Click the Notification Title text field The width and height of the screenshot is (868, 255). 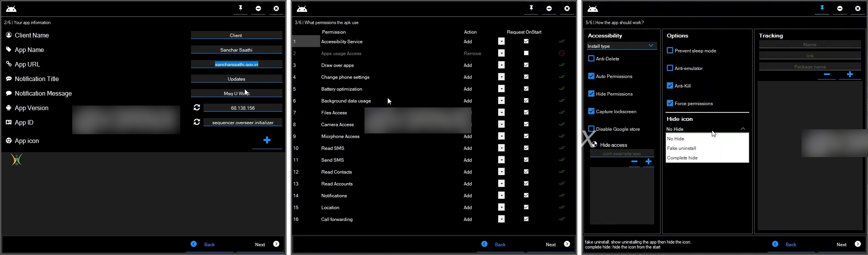coord(236,79)
